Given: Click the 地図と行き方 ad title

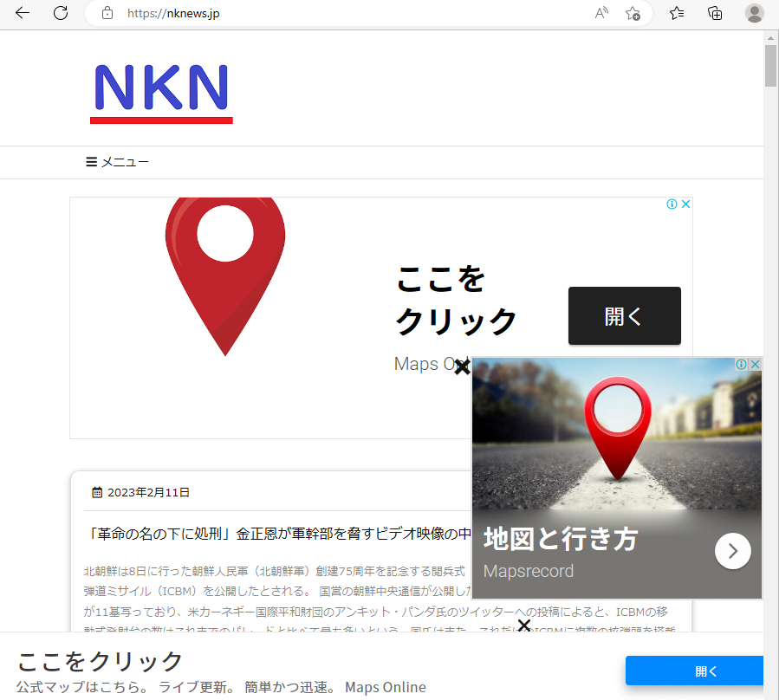Looking at the screenshot, I should point(561,539).
